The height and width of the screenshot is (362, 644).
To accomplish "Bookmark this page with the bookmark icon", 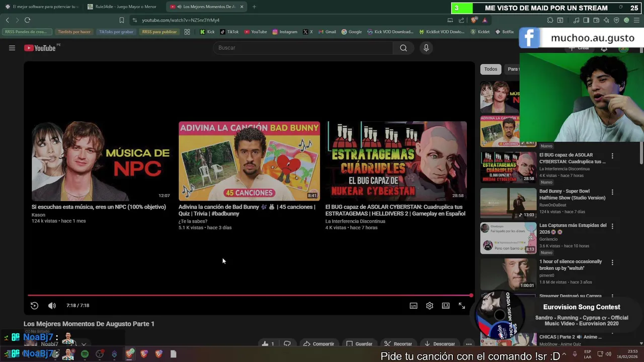I will [x=122, y=20].
